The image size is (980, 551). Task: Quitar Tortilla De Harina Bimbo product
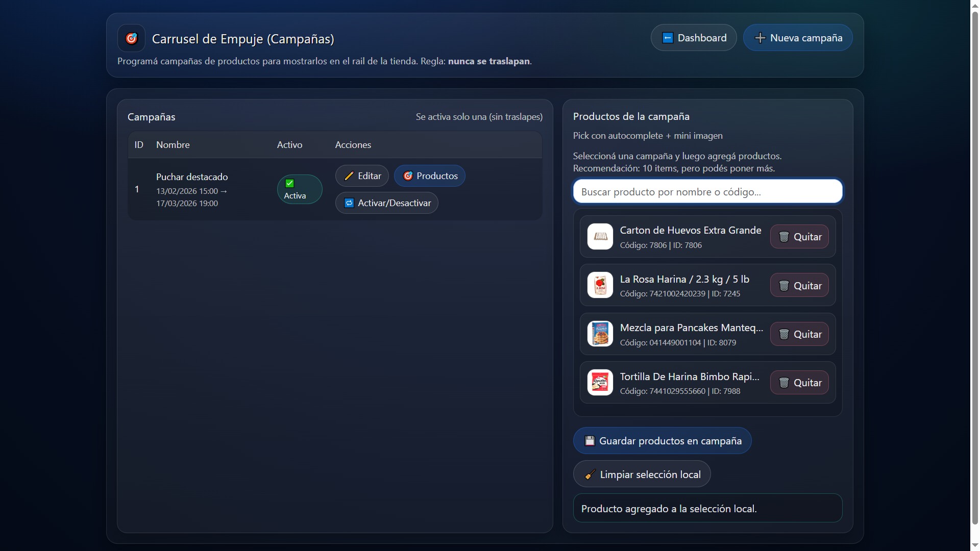799,383
